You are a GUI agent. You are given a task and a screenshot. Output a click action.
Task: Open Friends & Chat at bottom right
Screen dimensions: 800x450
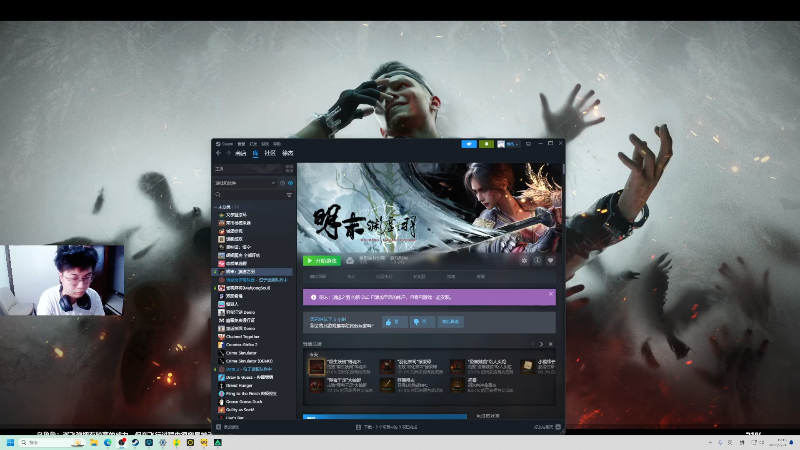547,427
